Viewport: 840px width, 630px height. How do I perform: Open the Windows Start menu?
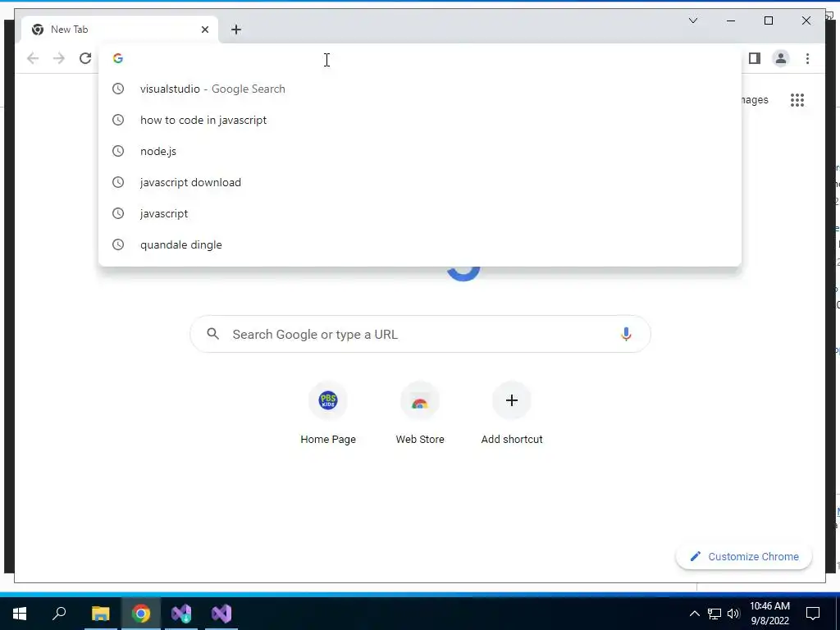[x=20, y=614]
